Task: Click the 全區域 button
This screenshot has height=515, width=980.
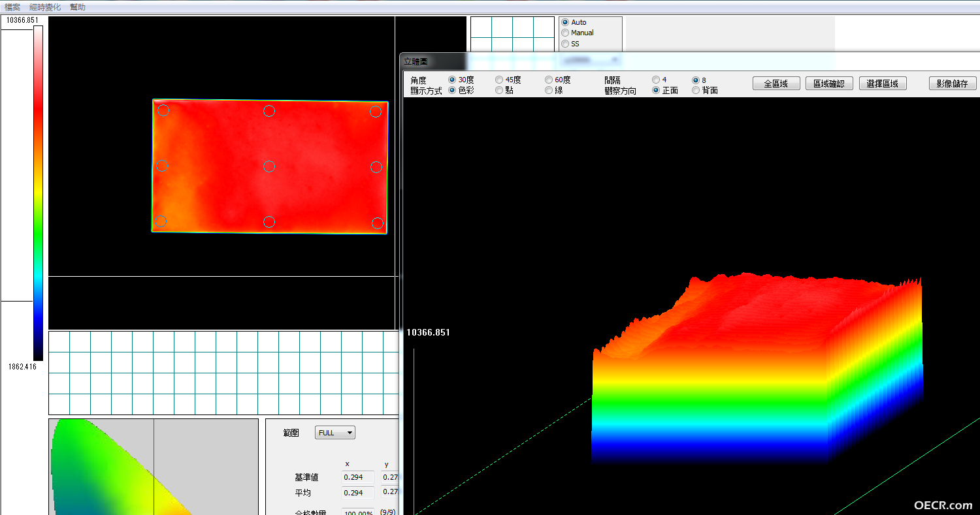Action: (776, 84)
